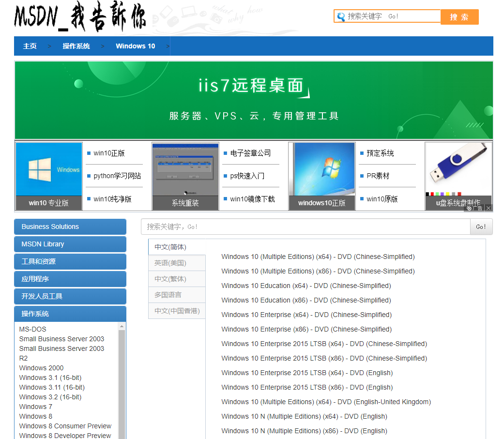Open the windows10正版 thumbnail

pos(322,177)
